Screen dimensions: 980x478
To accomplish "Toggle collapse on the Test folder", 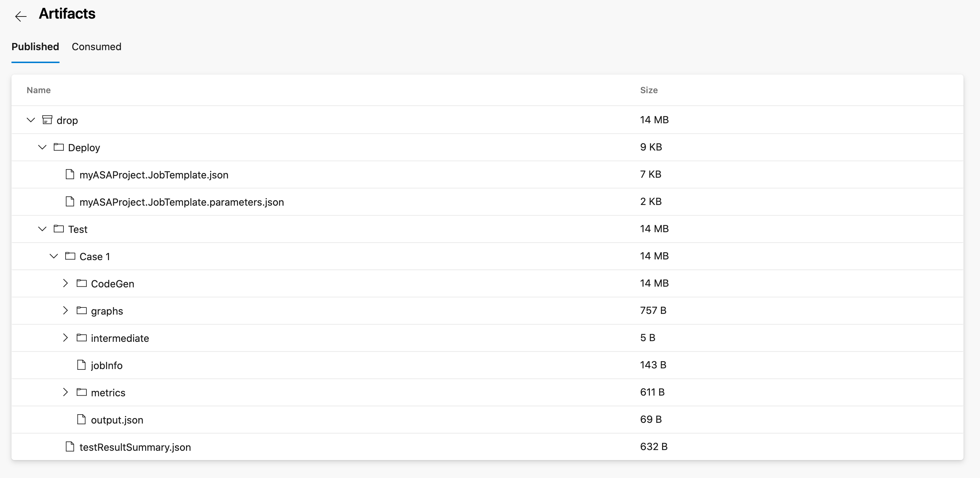I will (43, 229).
